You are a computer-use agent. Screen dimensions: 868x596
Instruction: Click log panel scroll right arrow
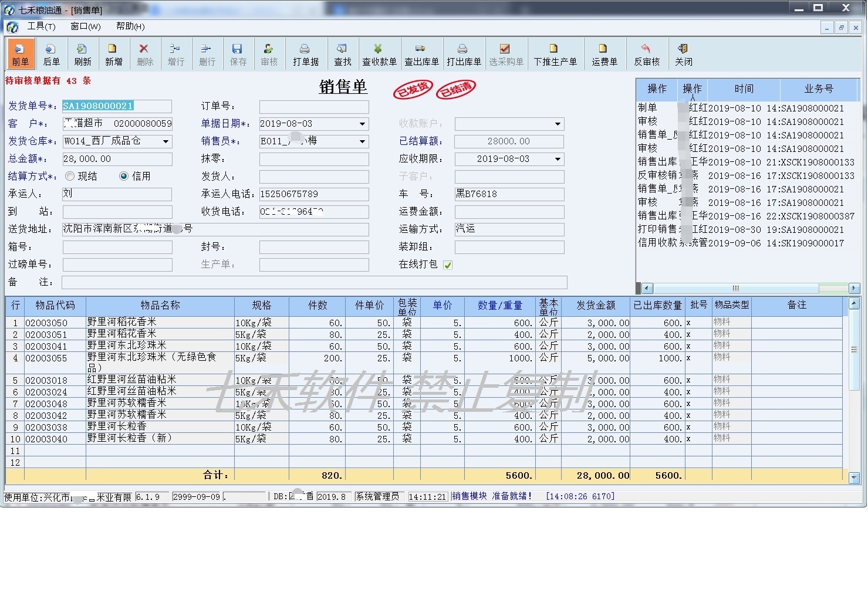(x=855, y=288)
